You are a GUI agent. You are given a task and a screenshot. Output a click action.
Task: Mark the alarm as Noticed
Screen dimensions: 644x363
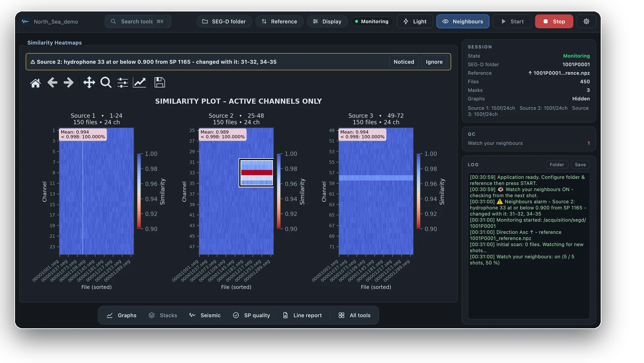coord(404,62)
